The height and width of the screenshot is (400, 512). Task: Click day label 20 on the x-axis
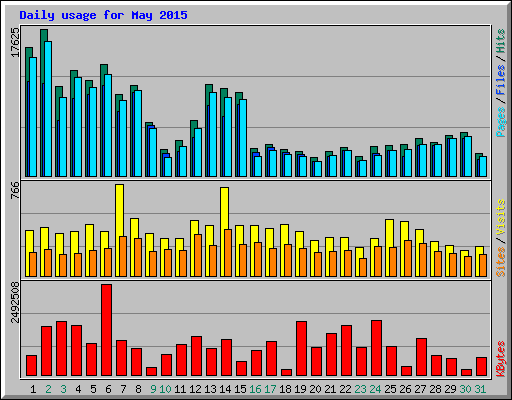pos(315,389)
